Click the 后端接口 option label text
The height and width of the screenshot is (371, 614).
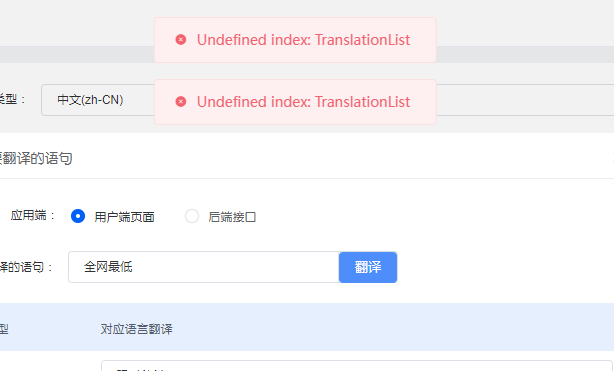coord(232,217)
